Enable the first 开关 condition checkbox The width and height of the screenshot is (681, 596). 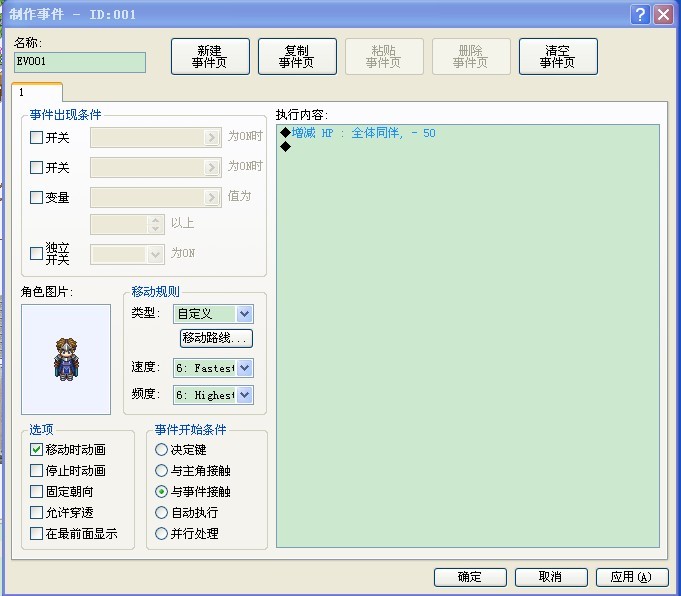click(36, 138)
